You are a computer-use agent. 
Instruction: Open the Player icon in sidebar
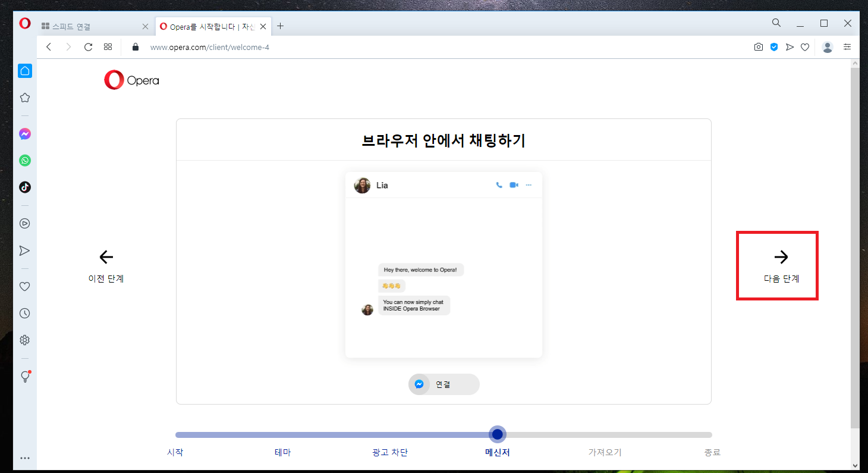25,224
